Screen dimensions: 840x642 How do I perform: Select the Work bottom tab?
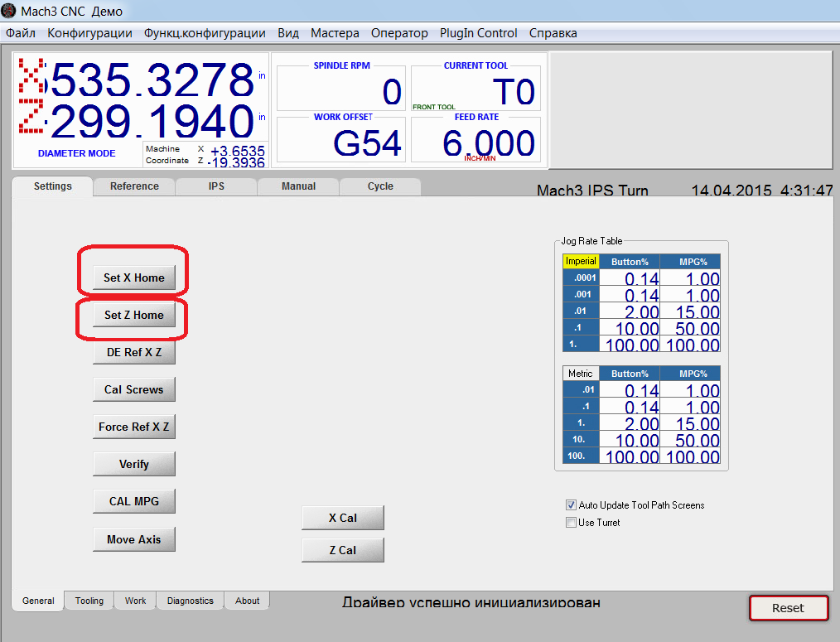[x=136, y=601]
